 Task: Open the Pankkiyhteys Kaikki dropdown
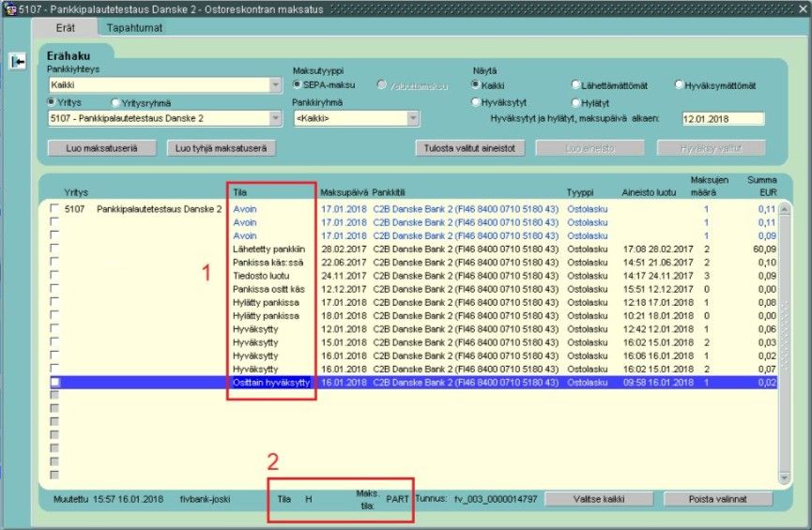coord(275,84)
